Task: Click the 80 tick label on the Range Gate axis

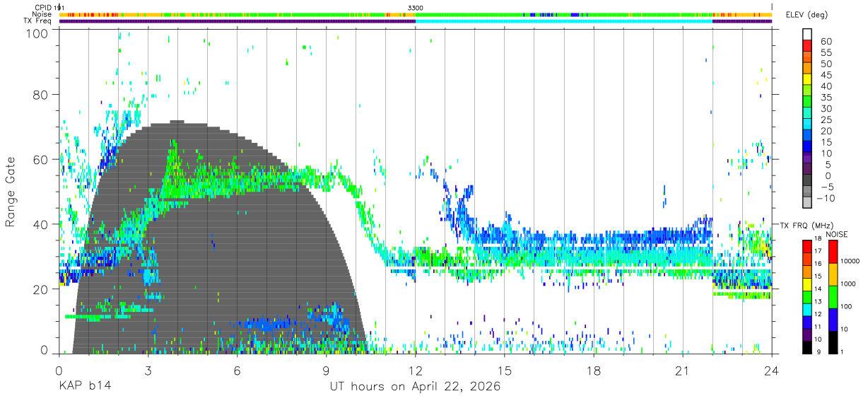Action: (41, 95)
